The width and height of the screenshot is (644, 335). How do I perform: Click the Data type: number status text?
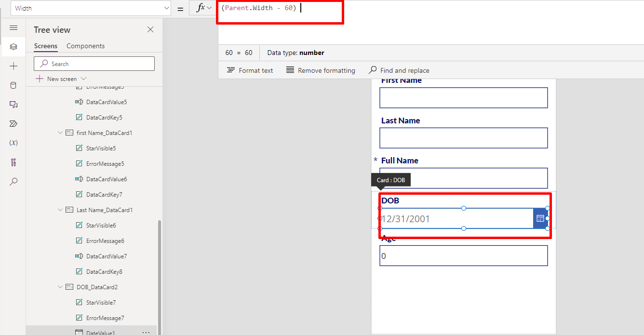[295, 53]
